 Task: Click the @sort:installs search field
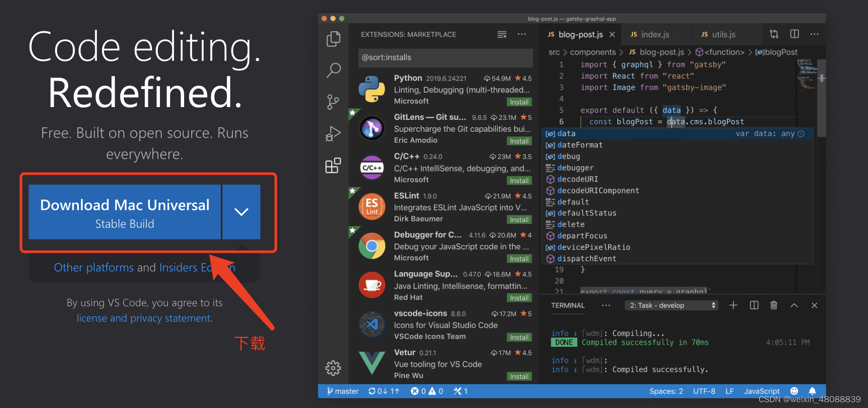pos(445,58)
